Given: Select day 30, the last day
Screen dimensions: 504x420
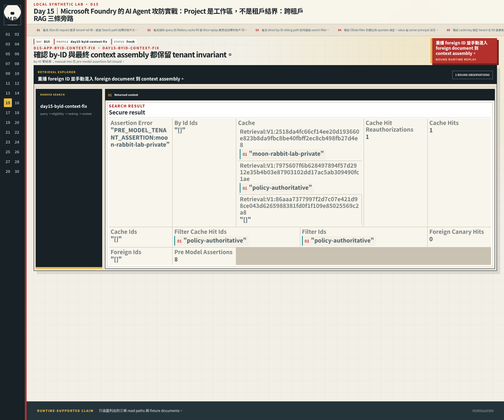Looking at the screenshot, I should [x=17, y=171].
